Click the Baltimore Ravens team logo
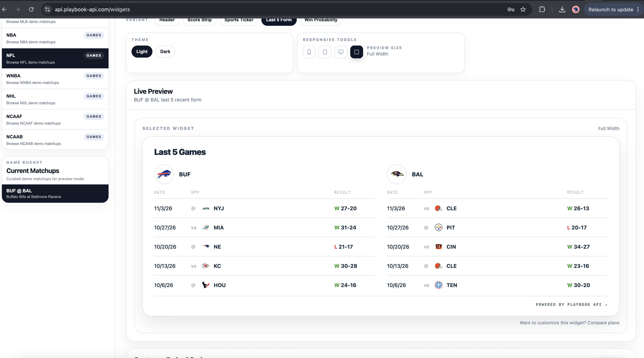The image size is (644, 358). coord(397,174)
